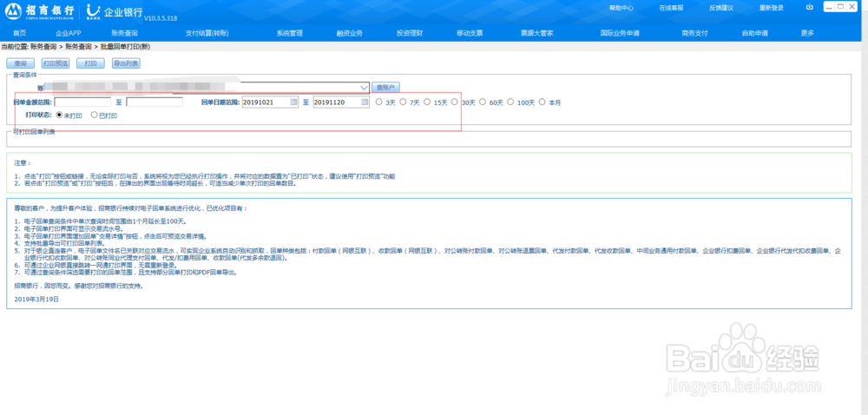Focus the minimum receipt amount field

coord(83,102)
